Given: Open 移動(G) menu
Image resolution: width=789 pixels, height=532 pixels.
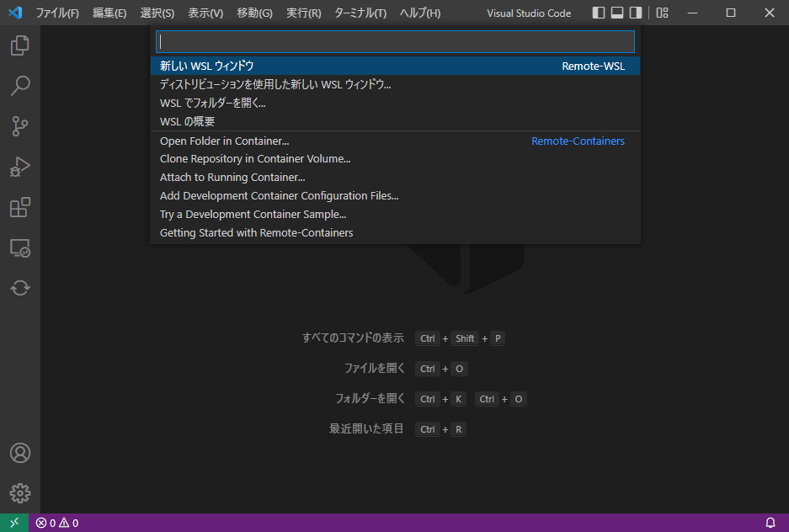Looking at the screenshot, I should 254,13.
